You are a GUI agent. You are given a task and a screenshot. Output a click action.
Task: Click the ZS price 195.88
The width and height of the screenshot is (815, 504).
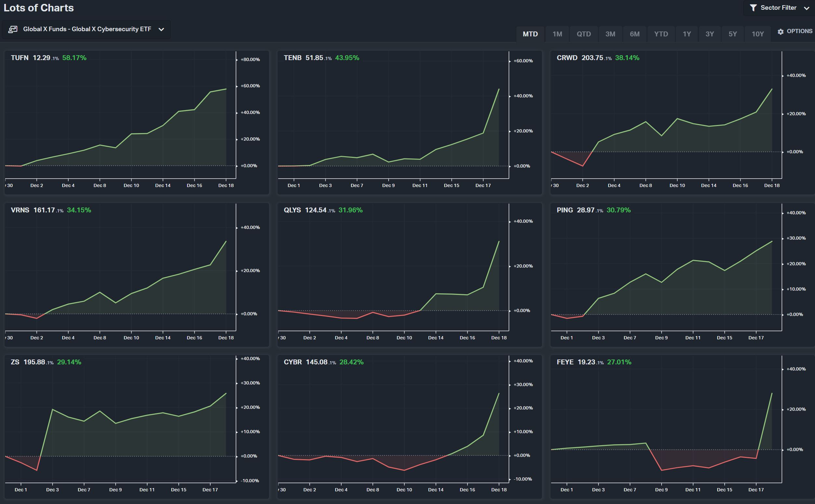pyautogui.click(x=34, y=362)
